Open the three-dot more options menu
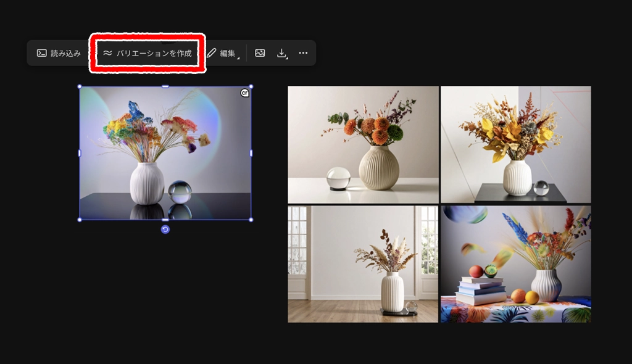 point(303,53)
